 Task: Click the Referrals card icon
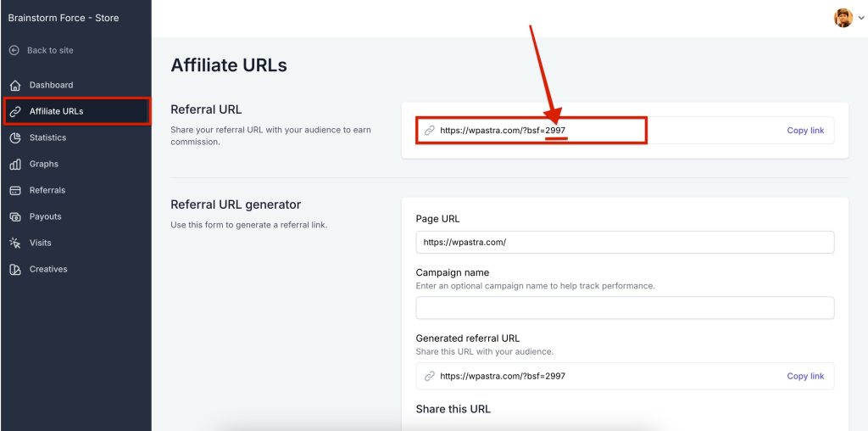(x=15, y=190)
